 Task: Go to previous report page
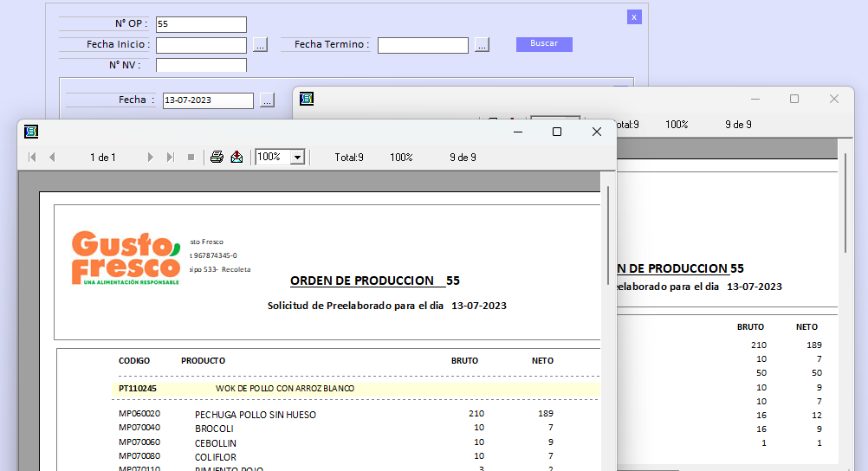point(52,157)
